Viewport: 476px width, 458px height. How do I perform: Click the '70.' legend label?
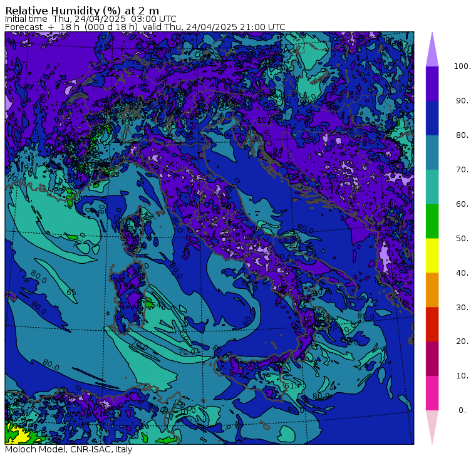coord(462,169)
